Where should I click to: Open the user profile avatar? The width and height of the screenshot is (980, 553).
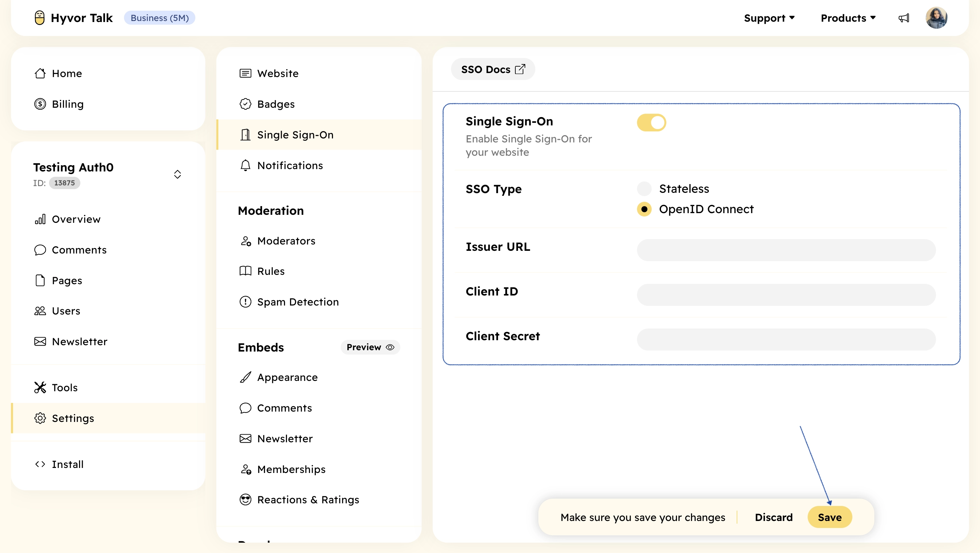936,18
